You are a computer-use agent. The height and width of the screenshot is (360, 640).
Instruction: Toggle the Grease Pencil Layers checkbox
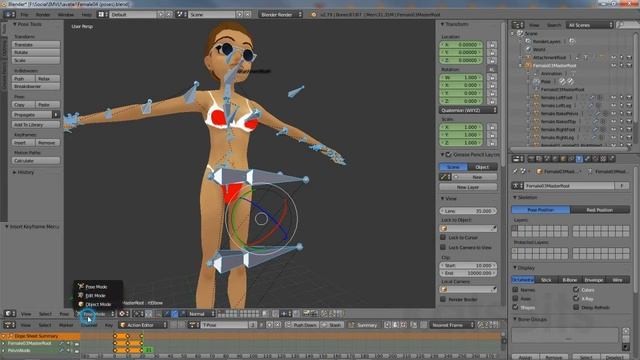pos(449,155)
